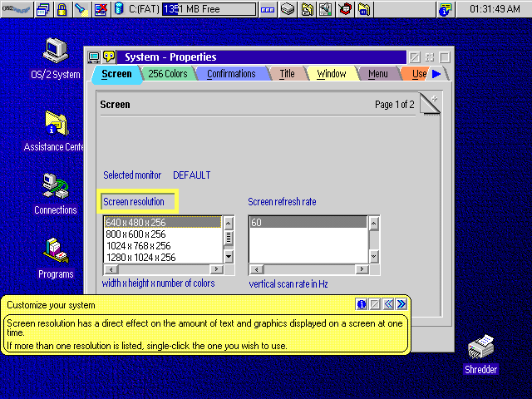The image size is (532, 399).
Task: Click the blue arrow to show more tabs
Action: point(436,74)
